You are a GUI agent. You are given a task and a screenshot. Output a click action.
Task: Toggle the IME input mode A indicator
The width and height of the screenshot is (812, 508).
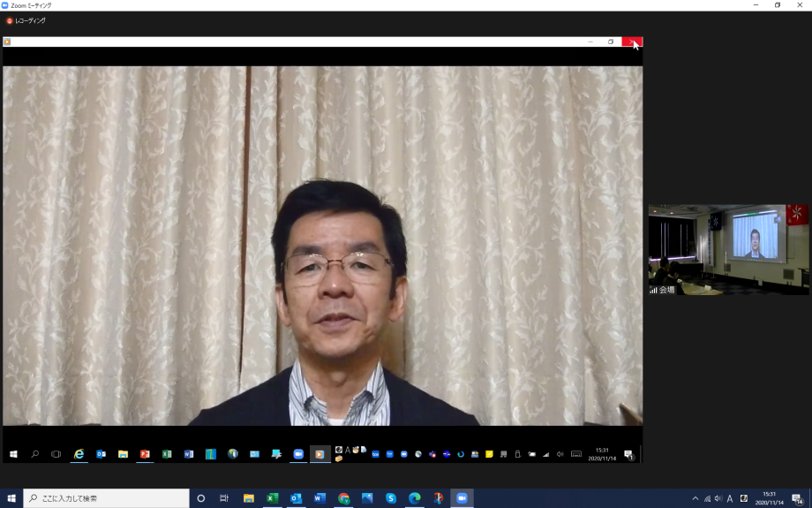point(730,498)
